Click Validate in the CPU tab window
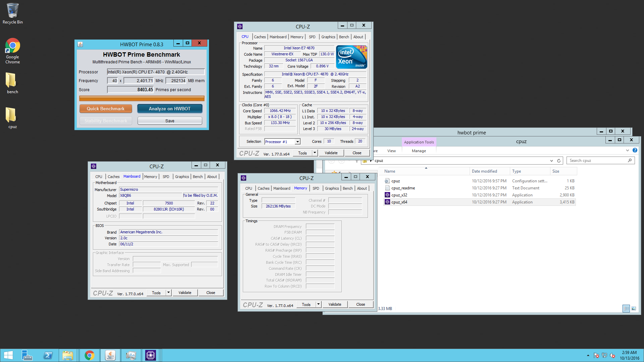The image size is (644, 362). (x=331, y=153)
